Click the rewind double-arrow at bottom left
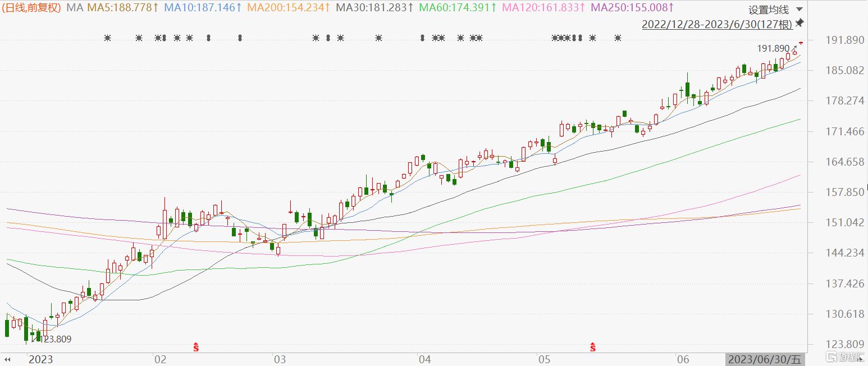Image resolution: width=868 pixels, height=366 pixels. click(8, 360)
